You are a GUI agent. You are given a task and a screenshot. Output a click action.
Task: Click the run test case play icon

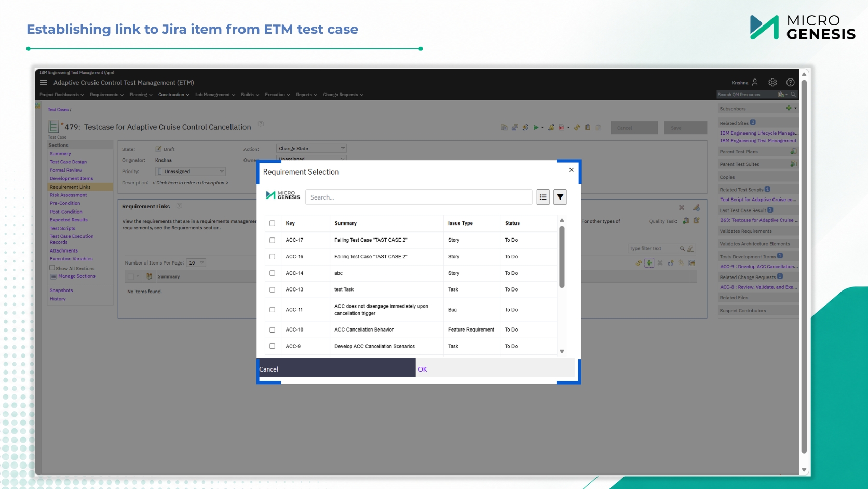click(536, 127)
